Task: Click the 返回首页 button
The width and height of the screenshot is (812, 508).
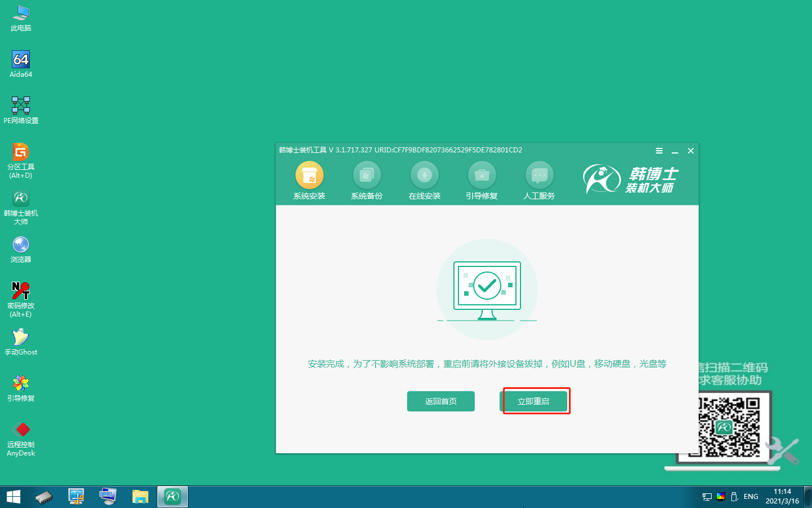Action: point(440,401)
